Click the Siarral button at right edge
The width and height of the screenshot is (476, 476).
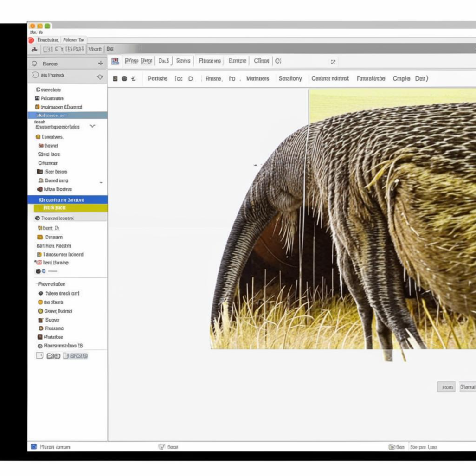468,387
